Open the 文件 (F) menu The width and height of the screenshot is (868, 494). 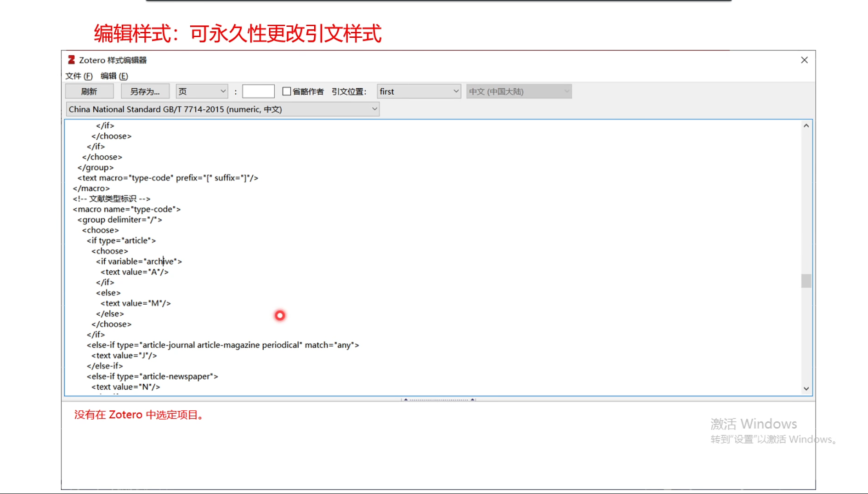pos(79,76)
